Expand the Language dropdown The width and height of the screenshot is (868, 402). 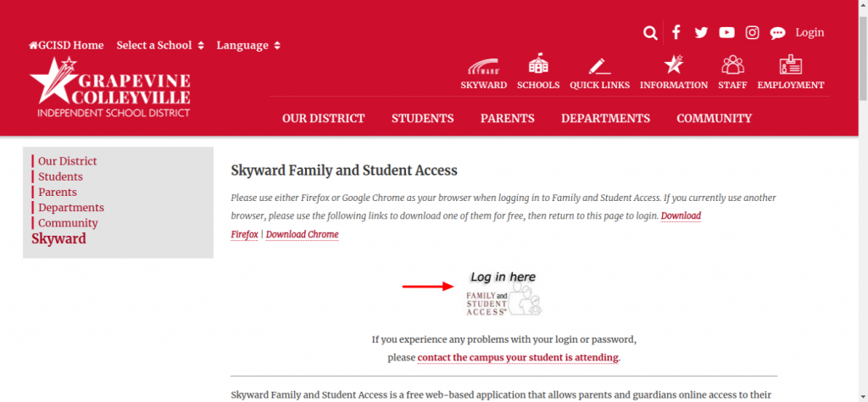[248, 46]
